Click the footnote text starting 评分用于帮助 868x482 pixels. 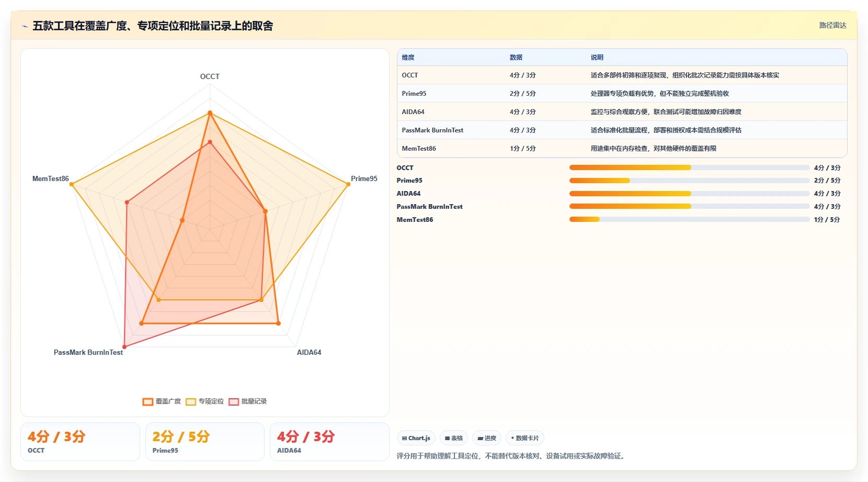tap(511, 456)
